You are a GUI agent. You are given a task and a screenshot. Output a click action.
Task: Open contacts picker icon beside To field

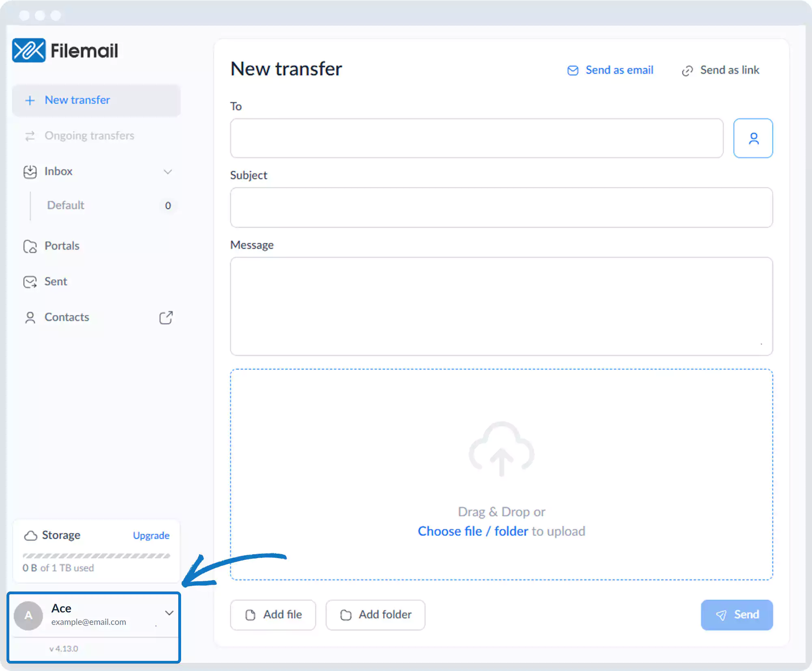click(x=753, y=138)
